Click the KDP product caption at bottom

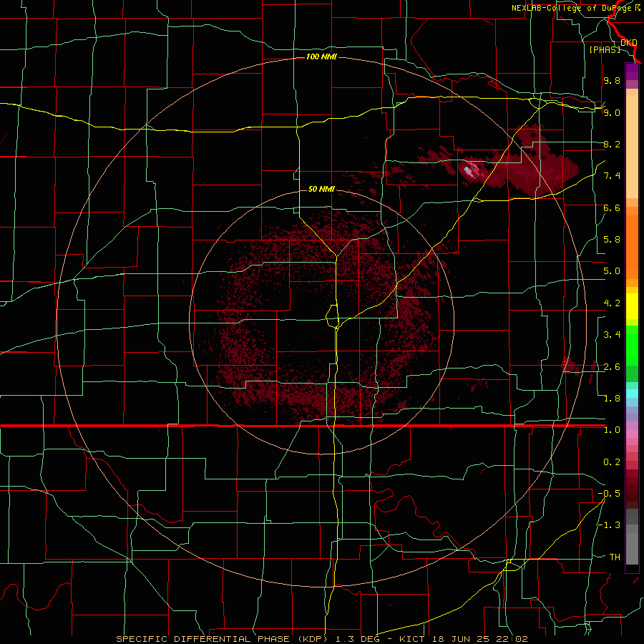[321, 639]
